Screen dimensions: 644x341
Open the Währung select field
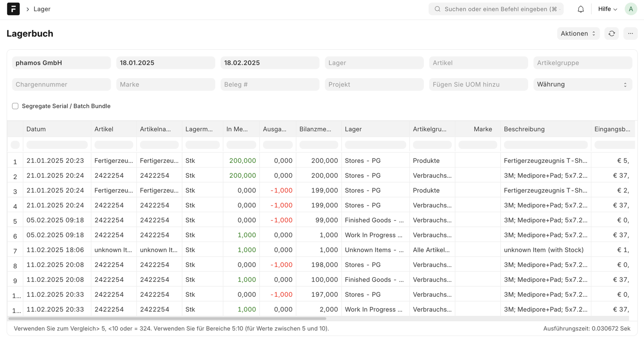pos(583,84)
